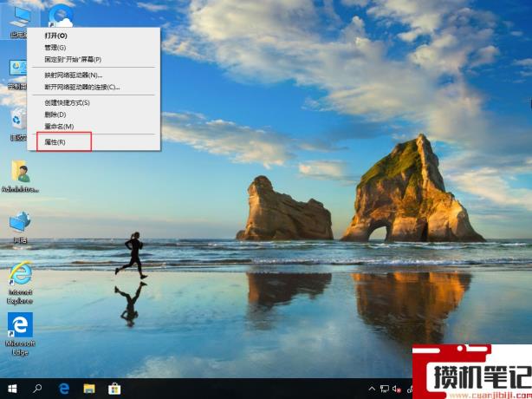Choose 映射网络驱动器(N)... entry

click(94, 75)
